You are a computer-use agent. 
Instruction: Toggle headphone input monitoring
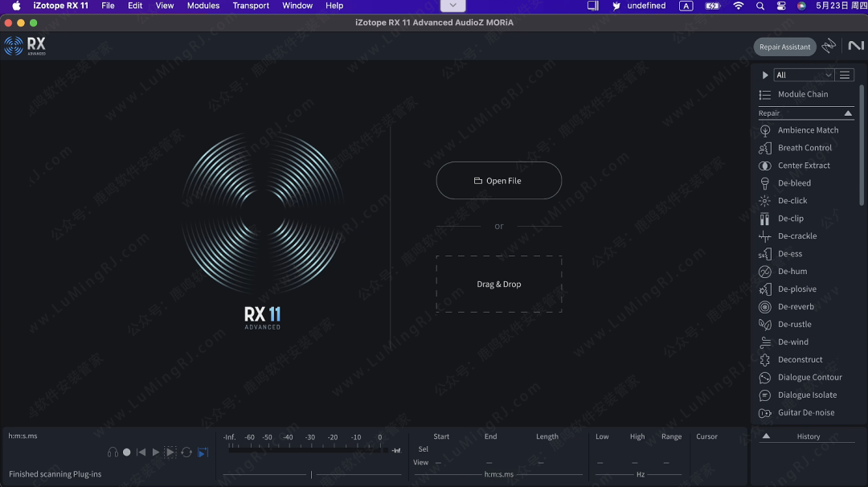pyautogui.click(x=113, y=452)
